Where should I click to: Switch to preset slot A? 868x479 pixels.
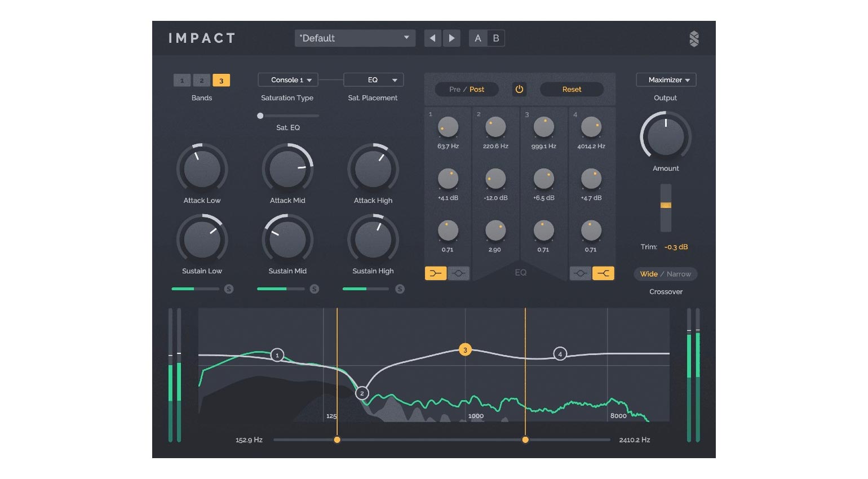click(478, 38)
